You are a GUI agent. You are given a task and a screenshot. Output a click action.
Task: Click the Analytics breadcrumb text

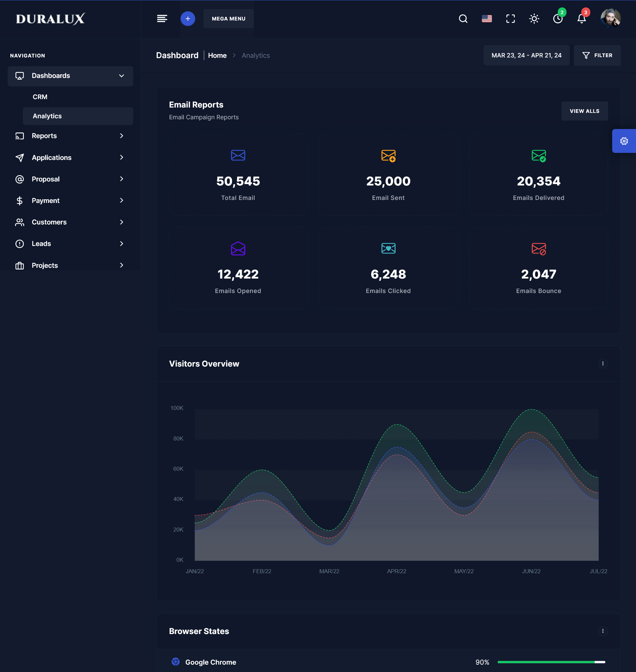click(x=256, y=56)
